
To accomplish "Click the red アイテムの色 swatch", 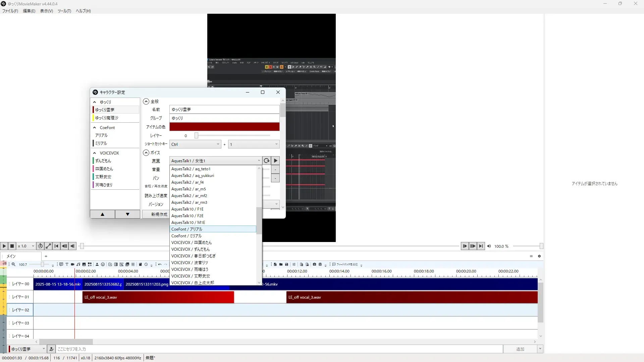I will click(224, 127).
